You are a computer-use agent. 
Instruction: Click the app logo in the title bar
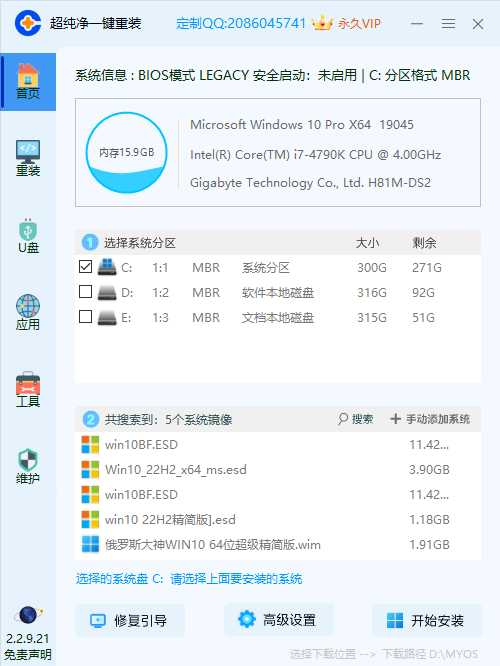coord(28,23)
